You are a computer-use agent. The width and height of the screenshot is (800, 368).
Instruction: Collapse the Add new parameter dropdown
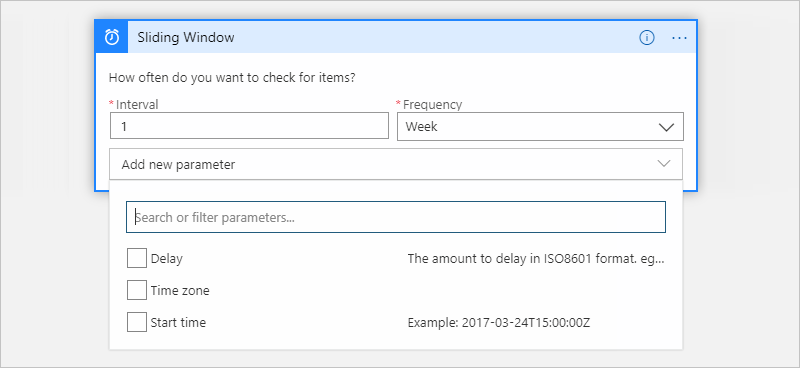pos(395,164)
